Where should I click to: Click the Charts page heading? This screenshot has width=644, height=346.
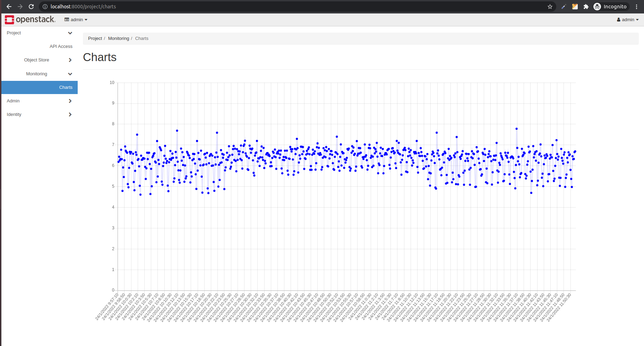tap(100, 57)
